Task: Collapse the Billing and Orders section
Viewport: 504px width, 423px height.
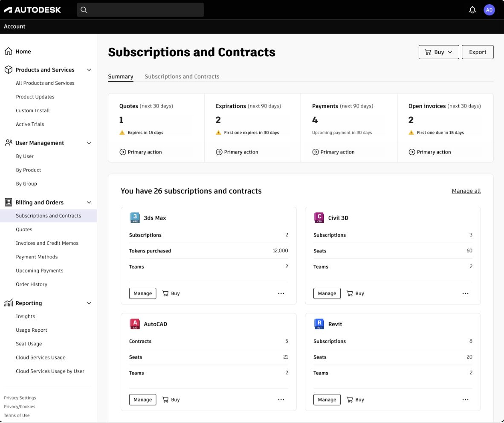Action: pyautogui.click(x=89, y=202)
